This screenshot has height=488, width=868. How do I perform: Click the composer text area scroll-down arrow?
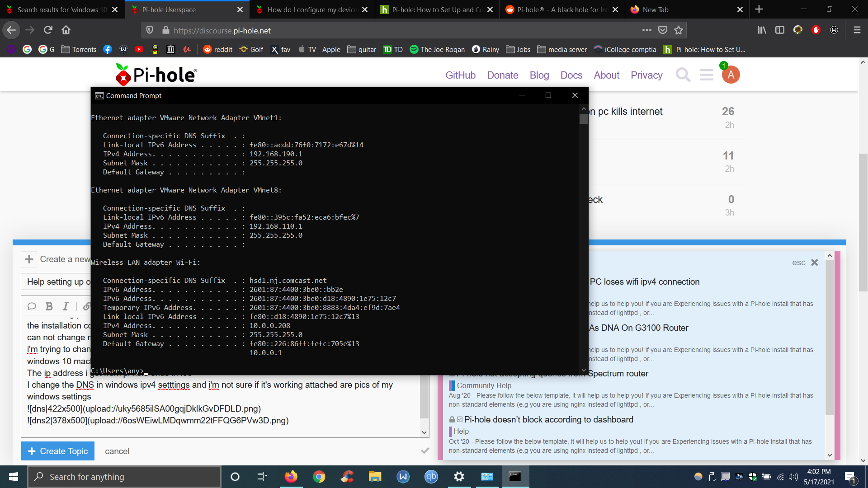424,432
